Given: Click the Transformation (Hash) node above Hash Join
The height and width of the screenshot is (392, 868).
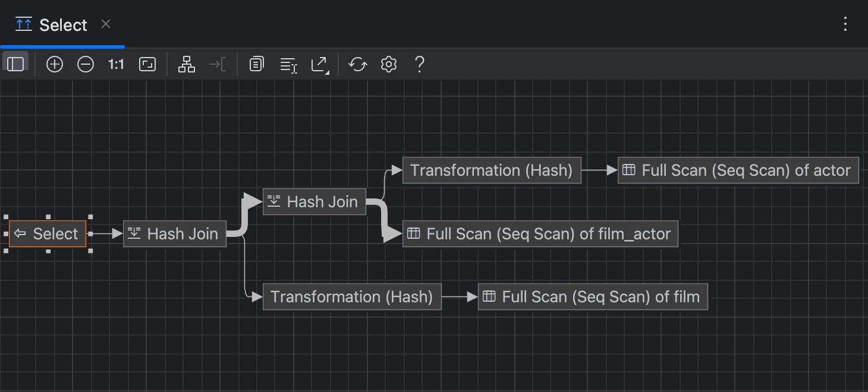Looking at the screenshot, I should [x=492, y=170].
